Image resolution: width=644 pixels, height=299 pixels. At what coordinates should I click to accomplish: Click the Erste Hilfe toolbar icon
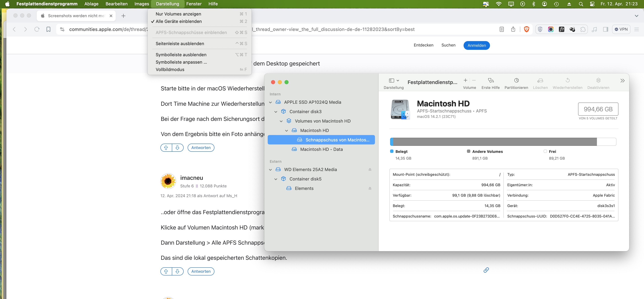click(x=490, y=81)
